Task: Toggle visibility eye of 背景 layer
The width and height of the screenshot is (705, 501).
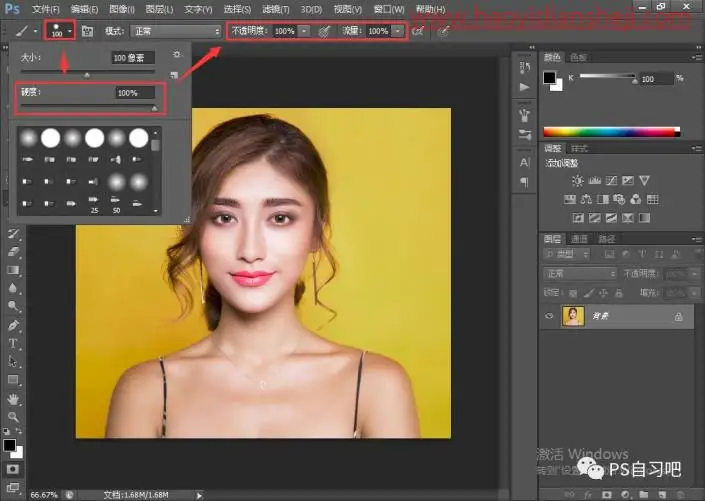Action: pos(549,316)
